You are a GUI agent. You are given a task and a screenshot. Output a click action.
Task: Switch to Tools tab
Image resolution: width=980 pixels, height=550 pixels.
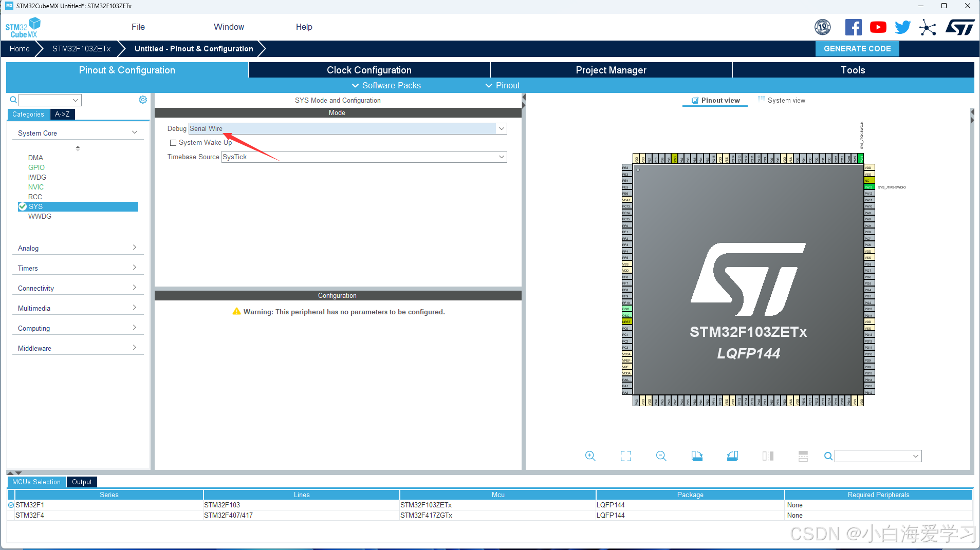(x=853, y=70)
